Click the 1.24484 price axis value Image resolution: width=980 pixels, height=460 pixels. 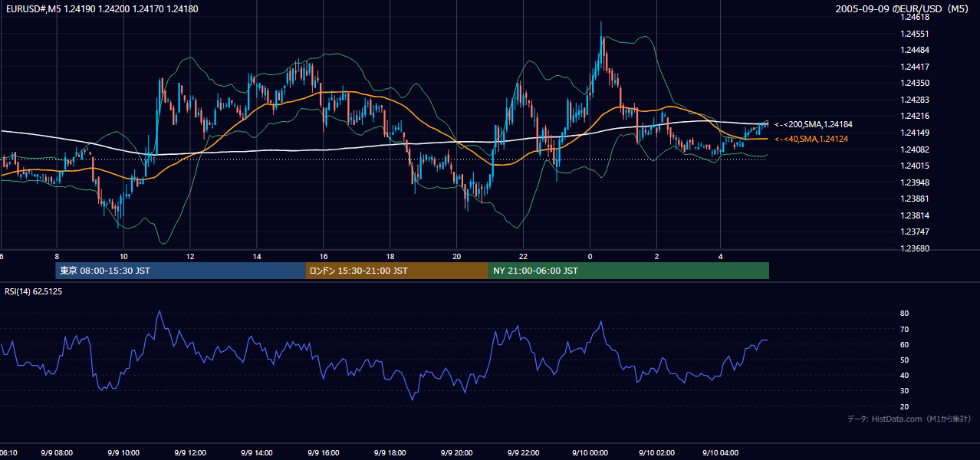pos(914,51)
